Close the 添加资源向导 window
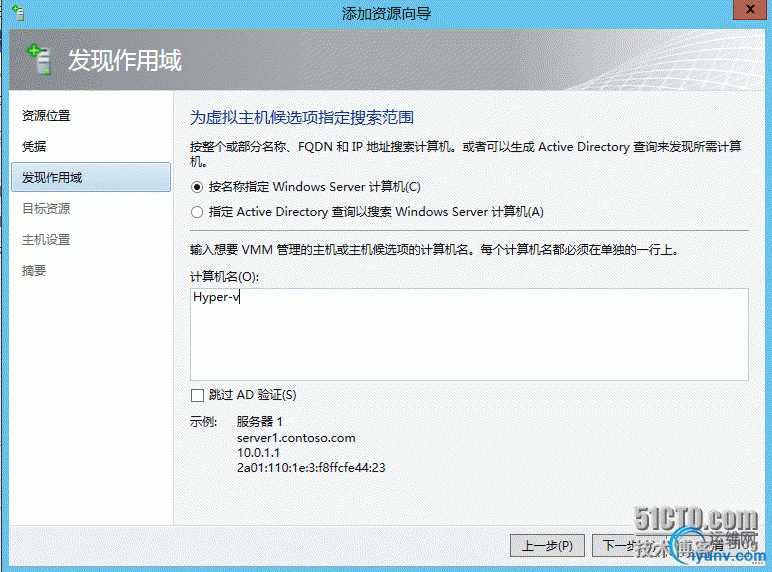Image resolution: width=772 pixels, height=572 pixels. (x=750, y=9)
